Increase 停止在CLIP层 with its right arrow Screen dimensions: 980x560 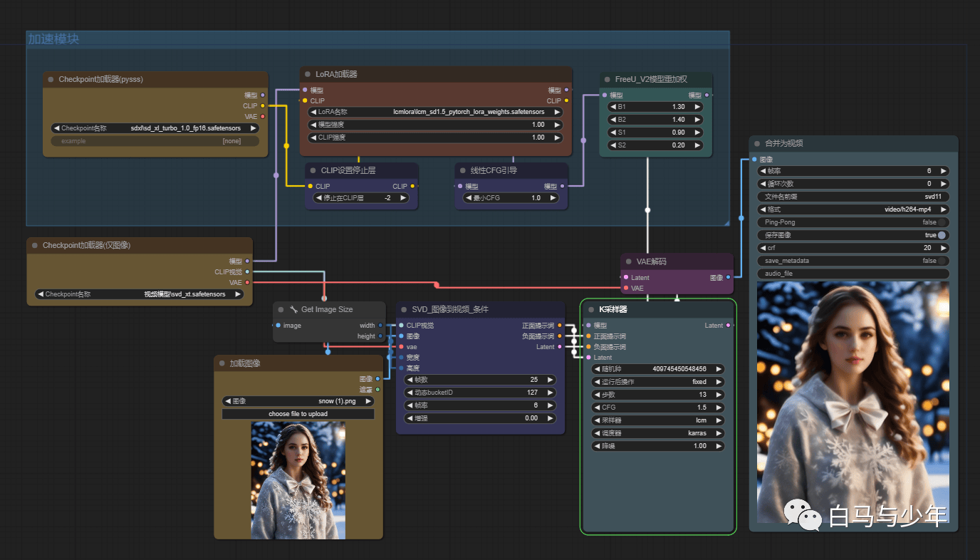(x=403, y=197)
